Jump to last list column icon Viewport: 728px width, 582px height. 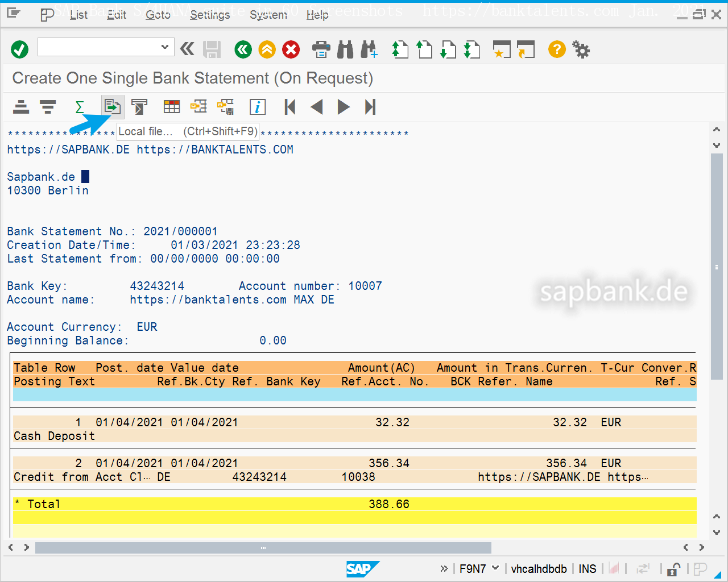click(x=370, y=106)
